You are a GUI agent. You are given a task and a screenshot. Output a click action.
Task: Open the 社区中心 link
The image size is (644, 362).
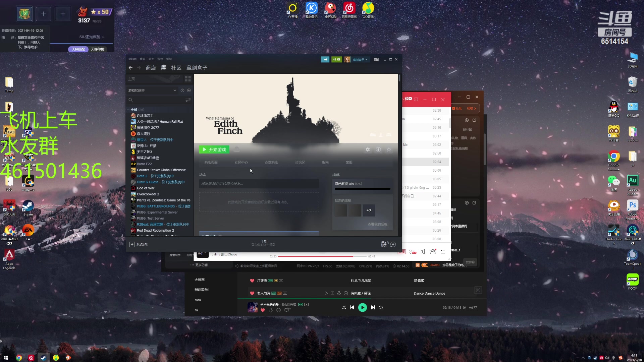point(241,162)
